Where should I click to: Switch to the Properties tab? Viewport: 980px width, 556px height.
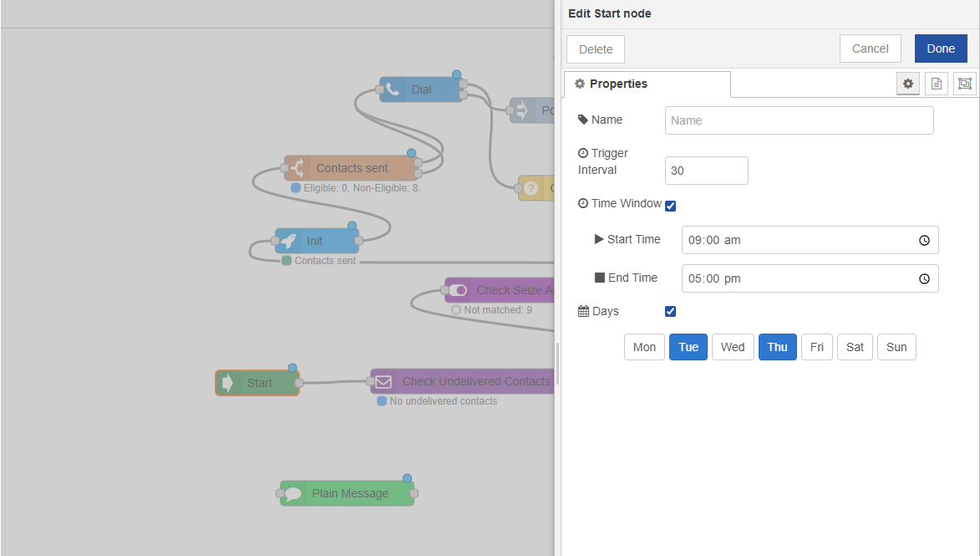tap(647, 84)
